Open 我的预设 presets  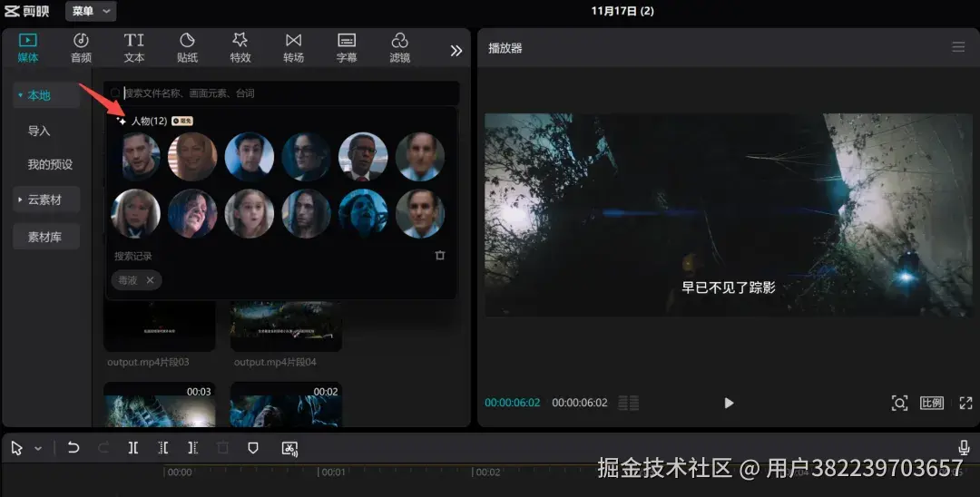pos(50,164)
